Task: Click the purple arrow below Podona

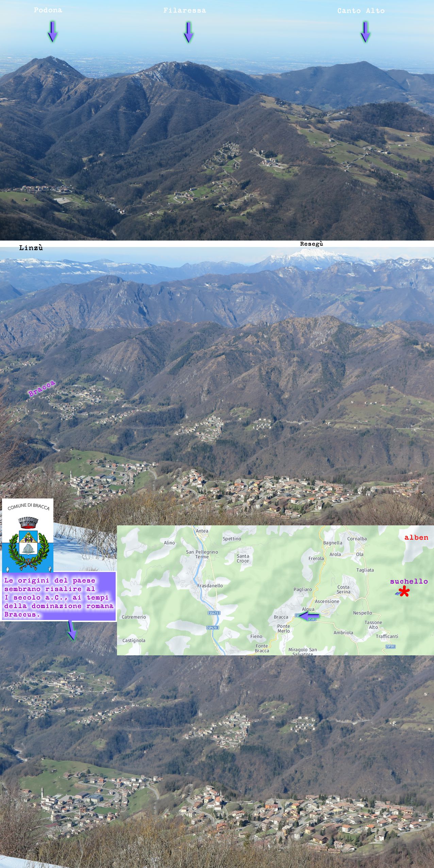Action: click(x=52, y=31)
